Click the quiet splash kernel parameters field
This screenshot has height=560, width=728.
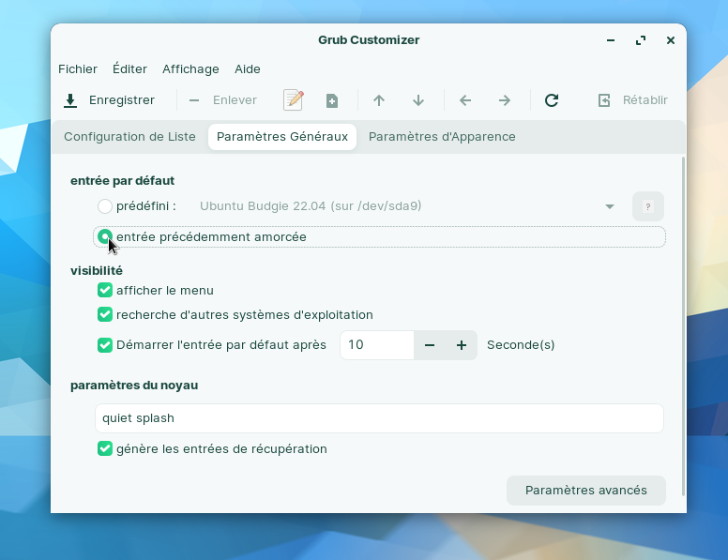click(x=379, y=418)
